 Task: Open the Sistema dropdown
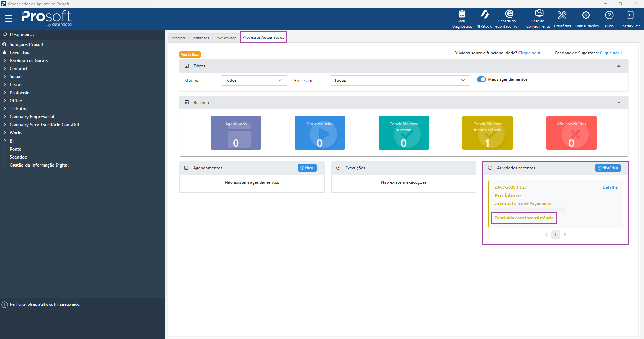pyautogui.click(x=254, y=80)
